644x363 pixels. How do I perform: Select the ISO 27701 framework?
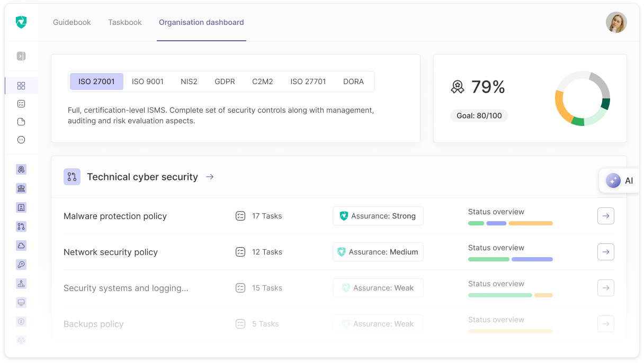(308, 81)
